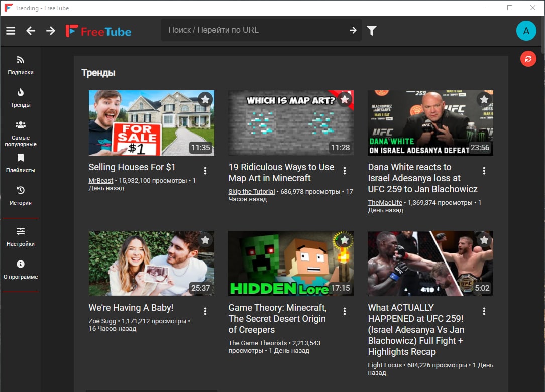Open options menu for We're Having A Baby
The height and width of the screenshot is (392, 545).
click(x=205, y=311)
